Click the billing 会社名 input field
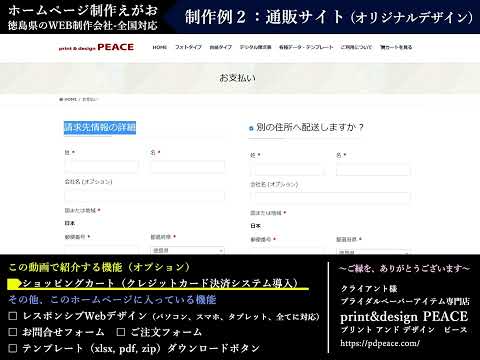Image resolution: width=480 pixels, height=360 pixels. click(145, 195)
